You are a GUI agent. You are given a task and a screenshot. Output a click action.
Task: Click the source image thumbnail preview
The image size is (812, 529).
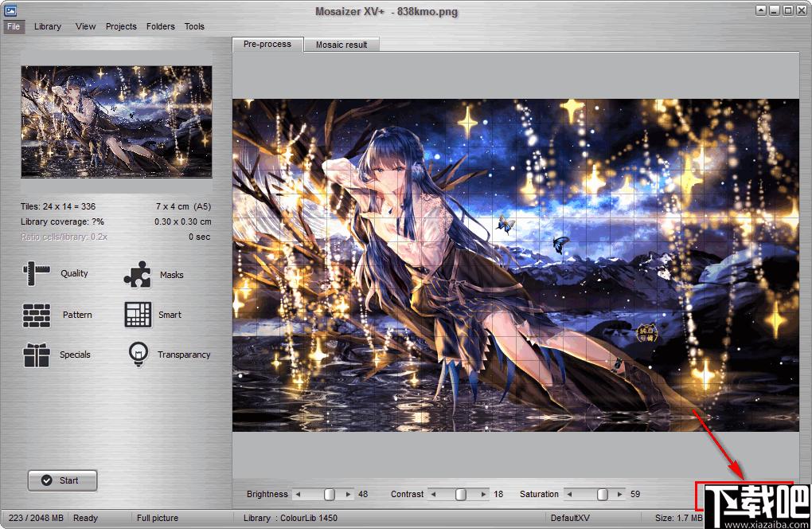click(x=116, y=122)
